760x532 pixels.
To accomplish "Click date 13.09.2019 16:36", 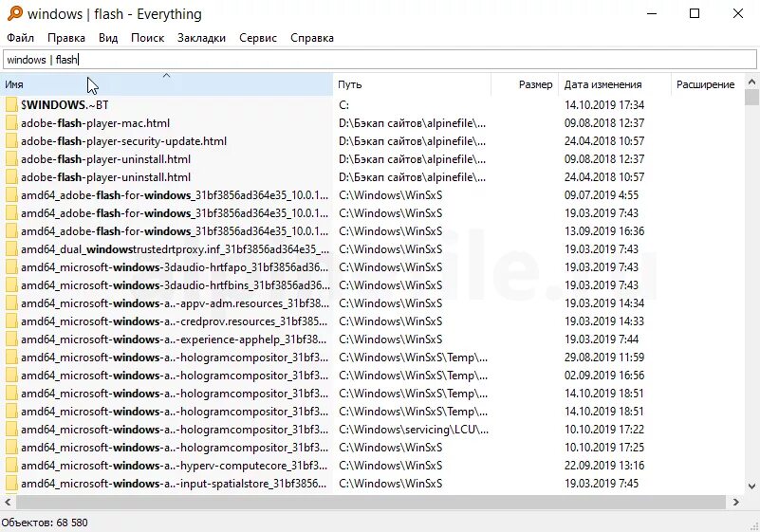I will click(604, 231).
